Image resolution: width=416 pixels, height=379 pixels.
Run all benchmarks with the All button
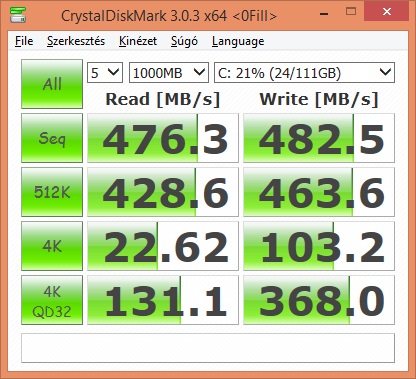coord(52,84)
